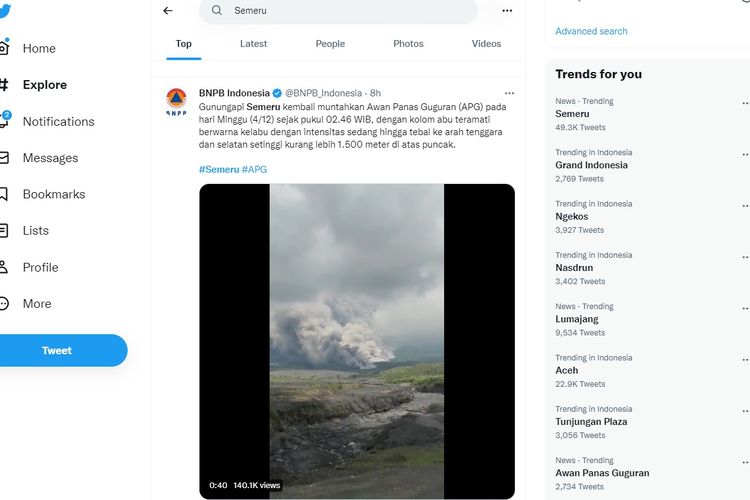The height and width of the screenshot is (500, 750).
Task: Select the Photos tab
Action: pos(408,44)
